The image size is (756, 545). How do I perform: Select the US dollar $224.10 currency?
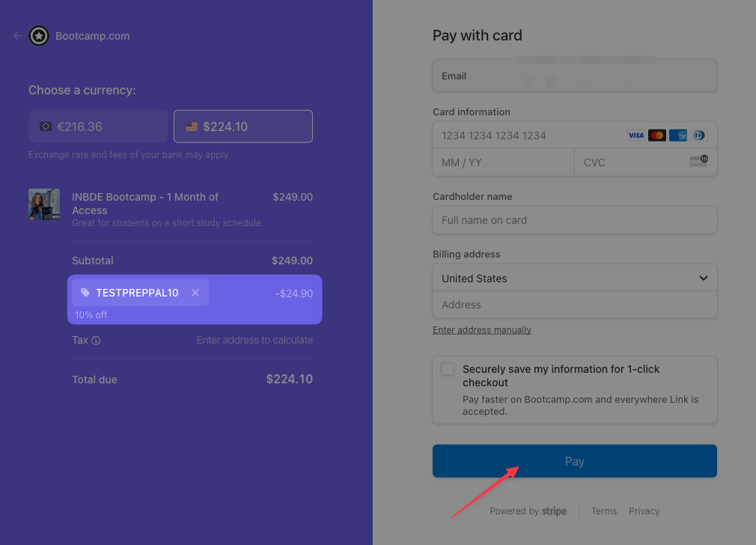coord(243,127)
